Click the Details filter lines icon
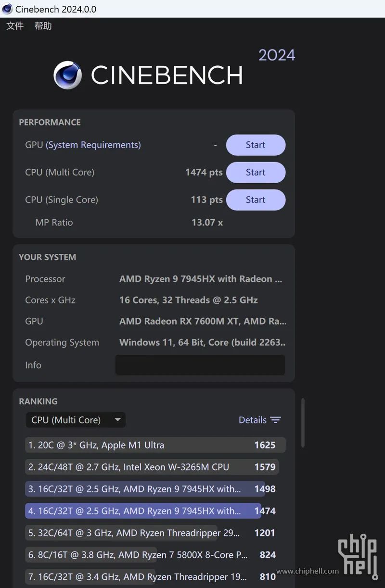 pyautogui.click(x=275, y=420)
